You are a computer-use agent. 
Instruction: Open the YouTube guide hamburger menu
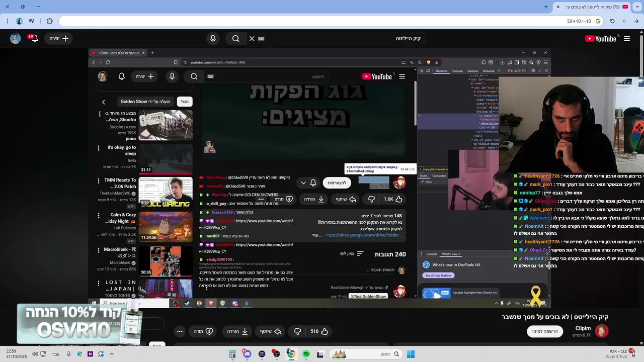[627, 39]
